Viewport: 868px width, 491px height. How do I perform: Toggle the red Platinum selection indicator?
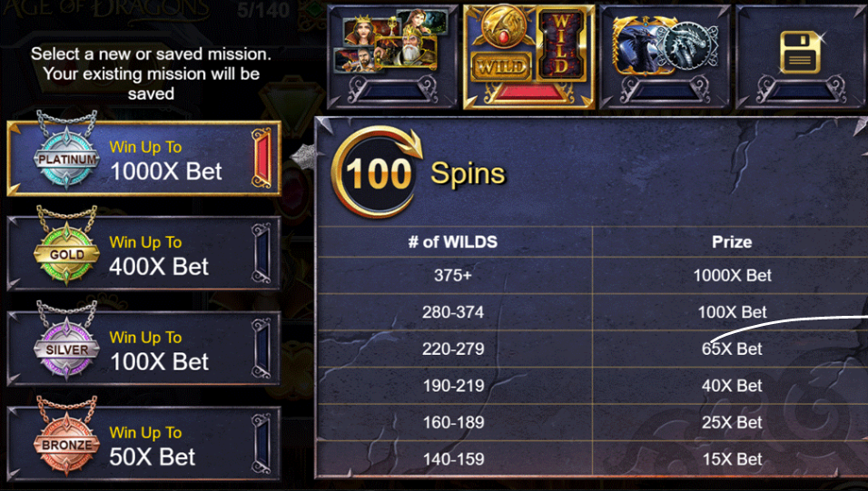(x=261, y=158)
